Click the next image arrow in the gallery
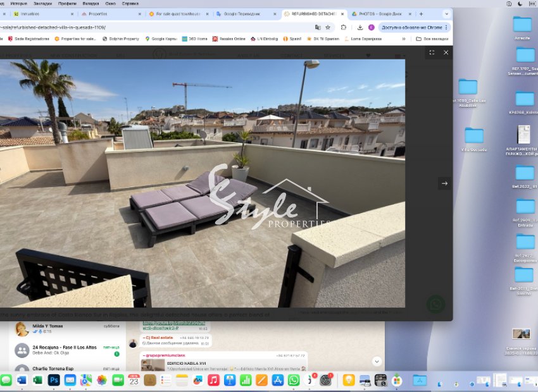The height and width of the screenshot is (392, 538). point(444,183)
